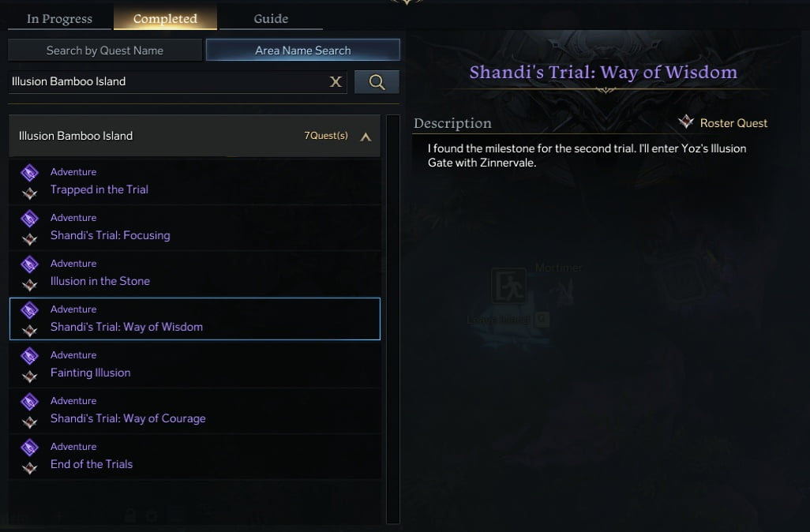810x532 pixels.
Task: Click the purple adventure icon for Illusion in the Stone
Action: [29, 264]
